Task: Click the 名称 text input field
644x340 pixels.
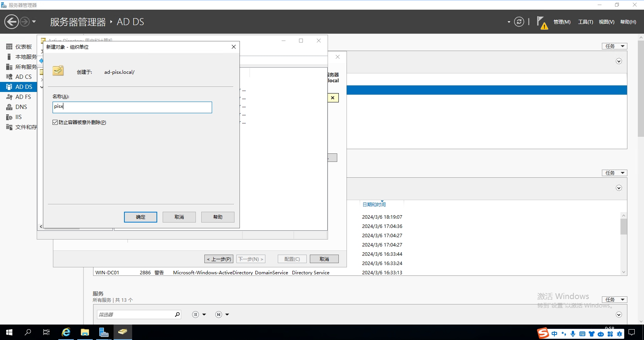Action: 132,107
